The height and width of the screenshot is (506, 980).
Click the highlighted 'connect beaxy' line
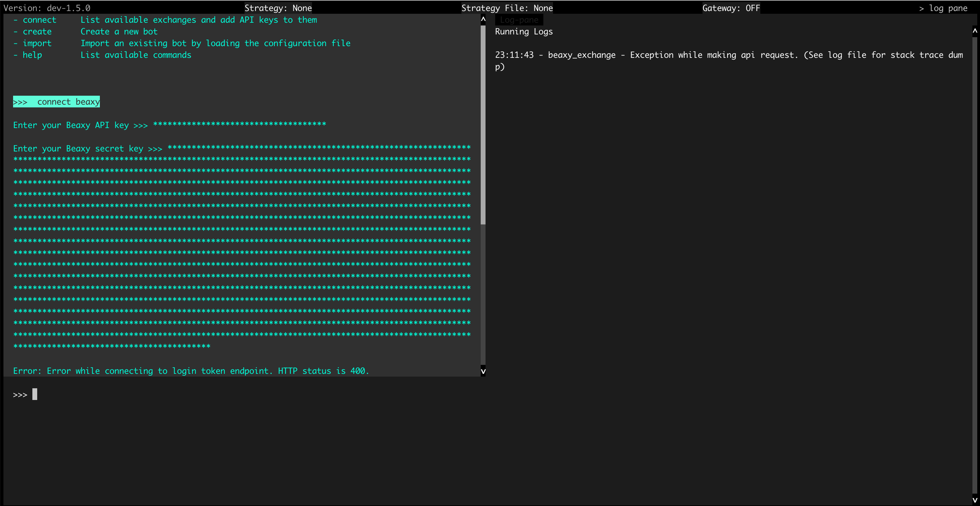[x=56, y=102]
